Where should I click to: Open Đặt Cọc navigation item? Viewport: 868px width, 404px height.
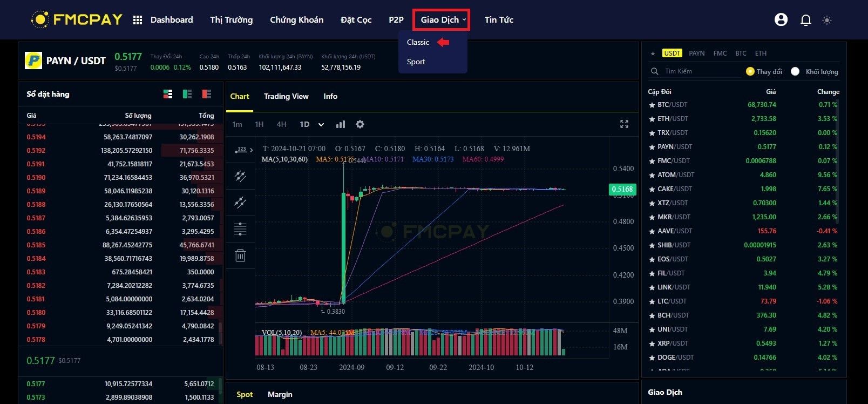point(356,20)
